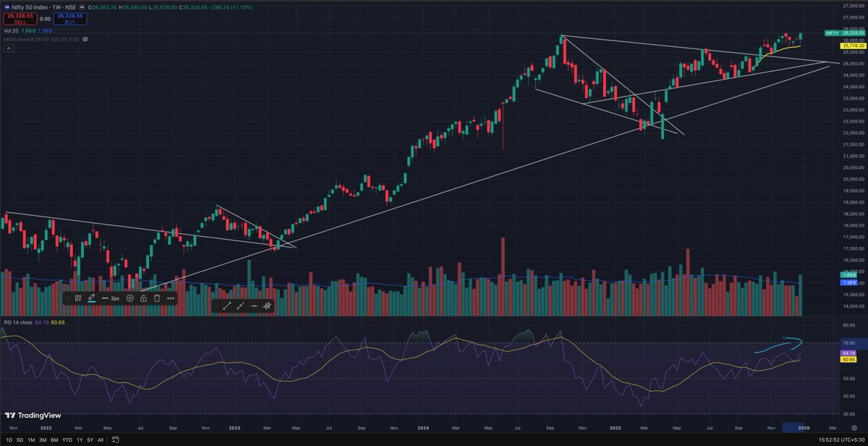Click the 1.36B volume average tag
868x446 pixels.
coord(848,282)
